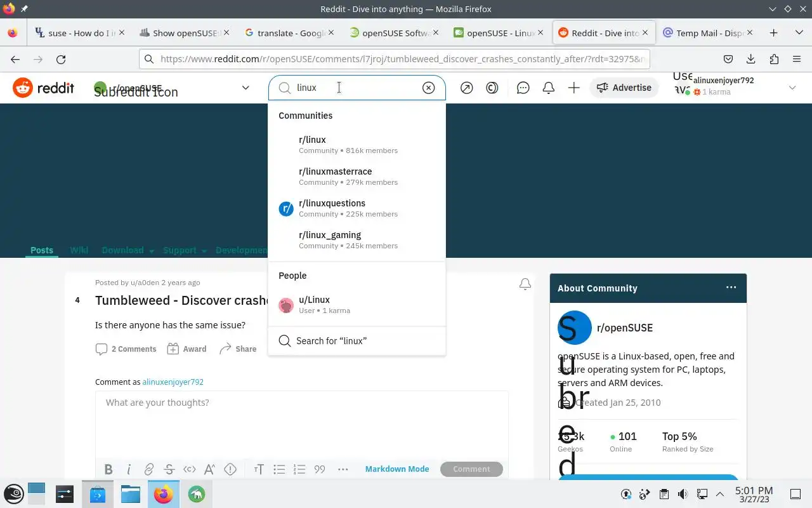Click the Award button under post
The width and height of the screenshot is (812, 508).
[187, 349]
